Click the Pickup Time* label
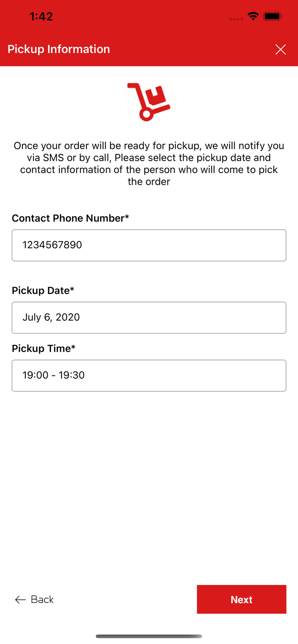Screen dimensions: 298x644 point(43,348)
